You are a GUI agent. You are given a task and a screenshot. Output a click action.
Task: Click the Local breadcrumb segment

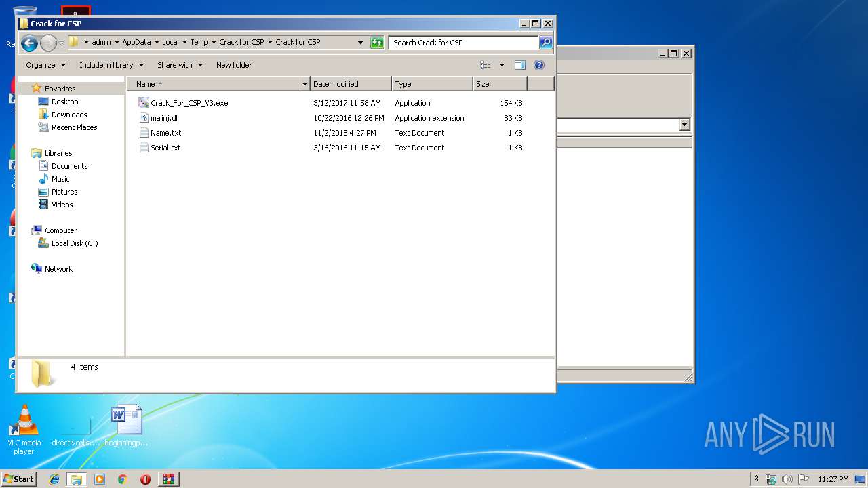click(x=170, y=42)
